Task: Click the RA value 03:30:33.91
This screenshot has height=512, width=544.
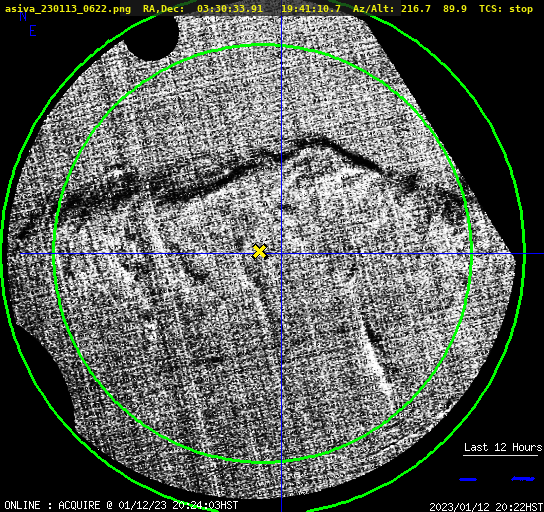Action: pos(230,8)
